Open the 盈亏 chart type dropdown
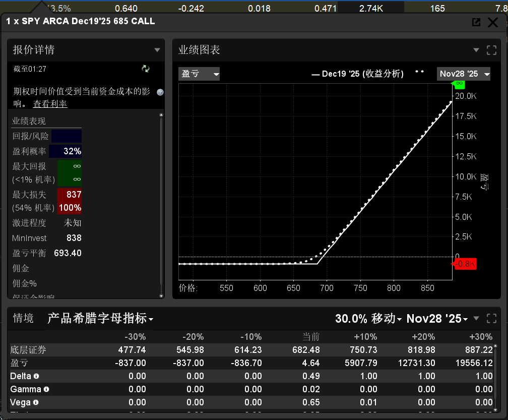Screen dimensions: 508x420 click(200, 74)
